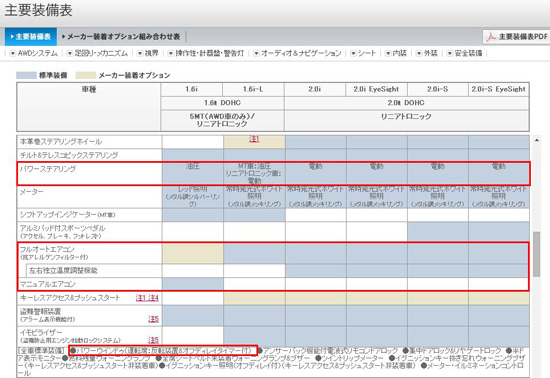Click the 2.0i-S column header
Image resolution: width=550 pixels, height=378 pixels.
pos(437,89)
